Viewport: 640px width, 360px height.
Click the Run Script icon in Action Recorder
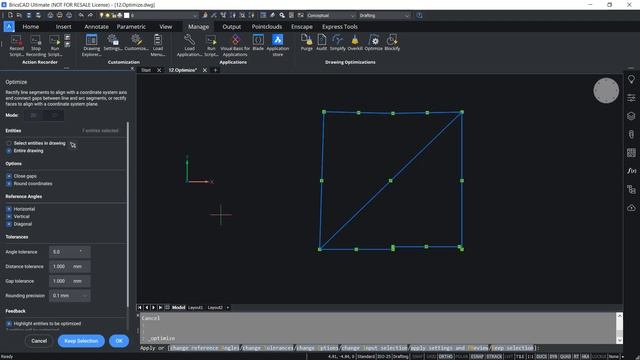55,45
